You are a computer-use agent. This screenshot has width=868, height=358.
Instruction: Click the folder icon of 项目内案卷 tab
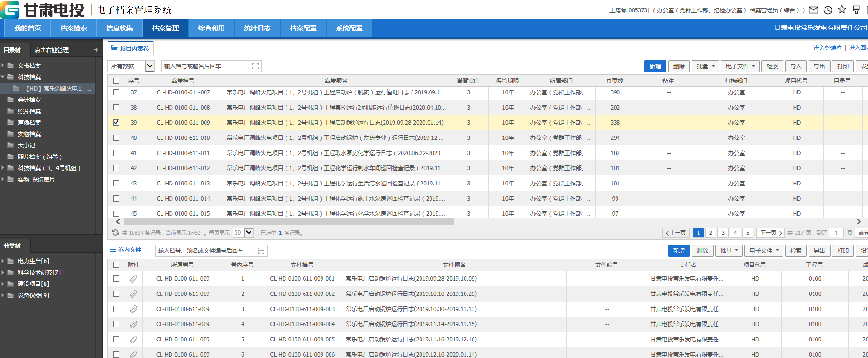pyautogui.click(x=115, y=48)
